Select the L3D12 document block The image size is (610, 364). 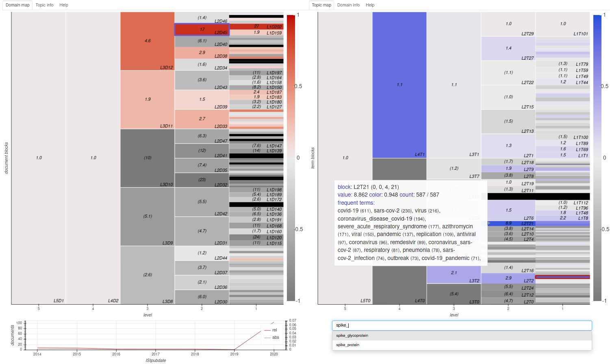148,41
